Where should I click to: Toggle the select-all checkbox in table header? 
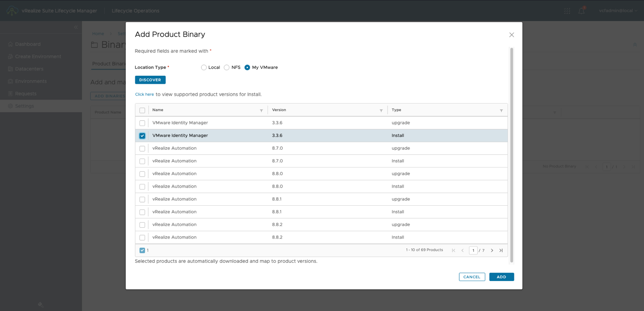[142, 110]
